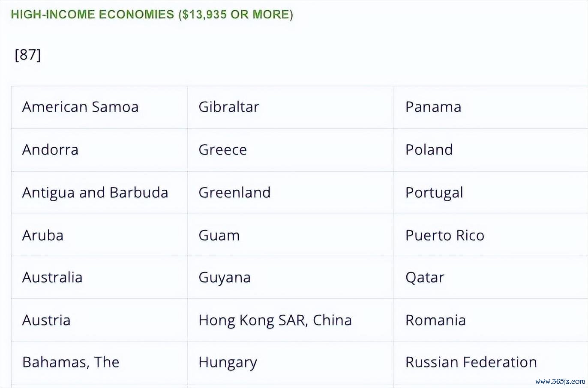Viewport: 588px width, 388px height.
Task: Select Gibraltar in the table
Action: pos(291,107)
